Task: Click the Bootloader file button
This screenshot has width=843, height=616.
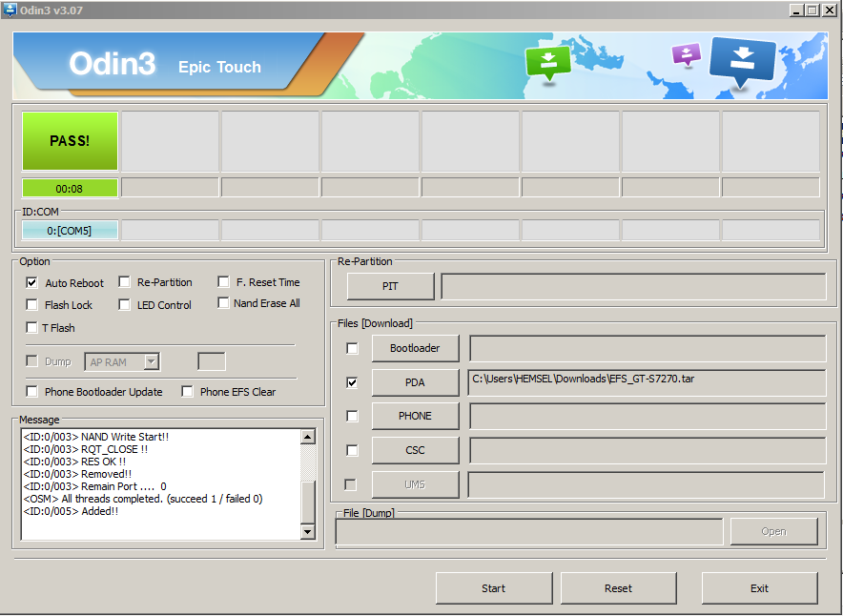Action: click(415, 348)
